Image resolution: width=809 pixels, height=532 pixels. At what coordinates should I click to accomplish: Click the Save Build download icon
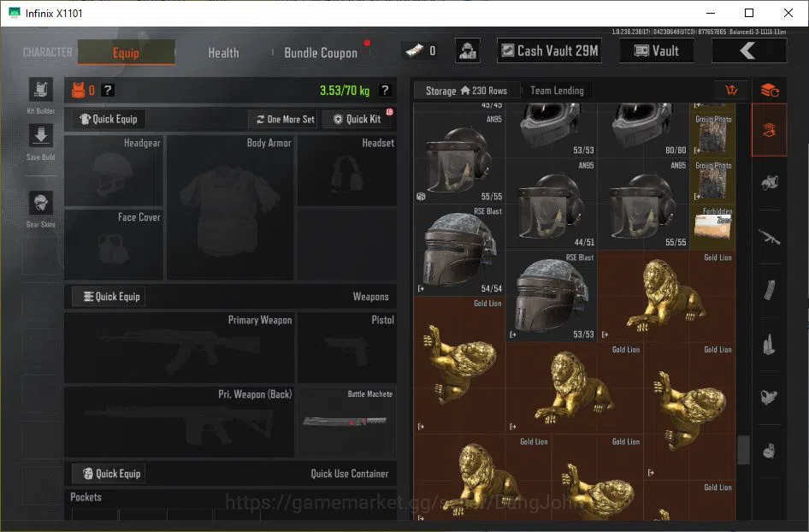point(41,136)
